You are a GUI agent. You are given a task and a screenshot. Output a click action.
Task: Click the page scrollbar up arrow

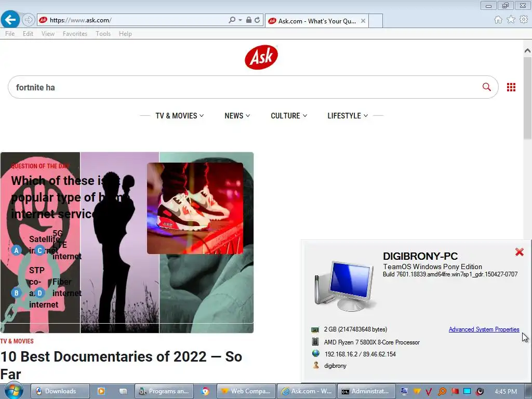coord(527,51)
